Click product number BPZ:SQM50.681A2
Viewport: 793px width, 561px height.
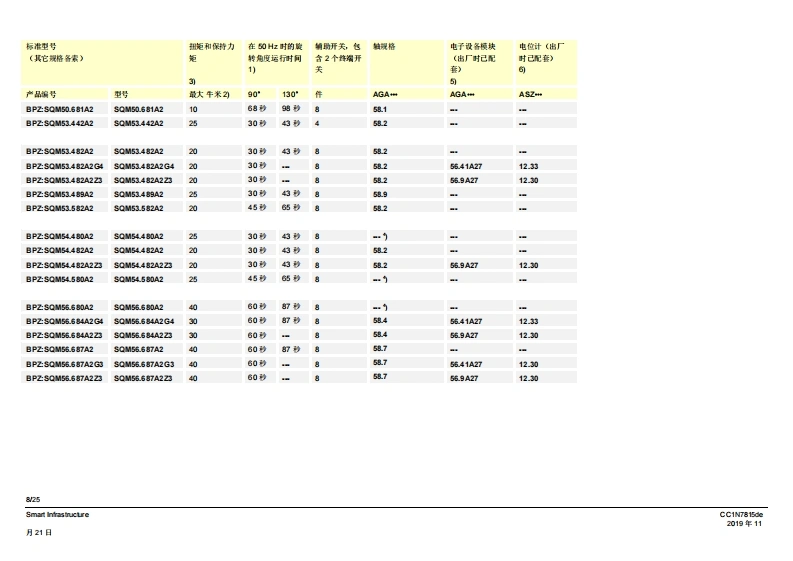[x=59, y=108]
